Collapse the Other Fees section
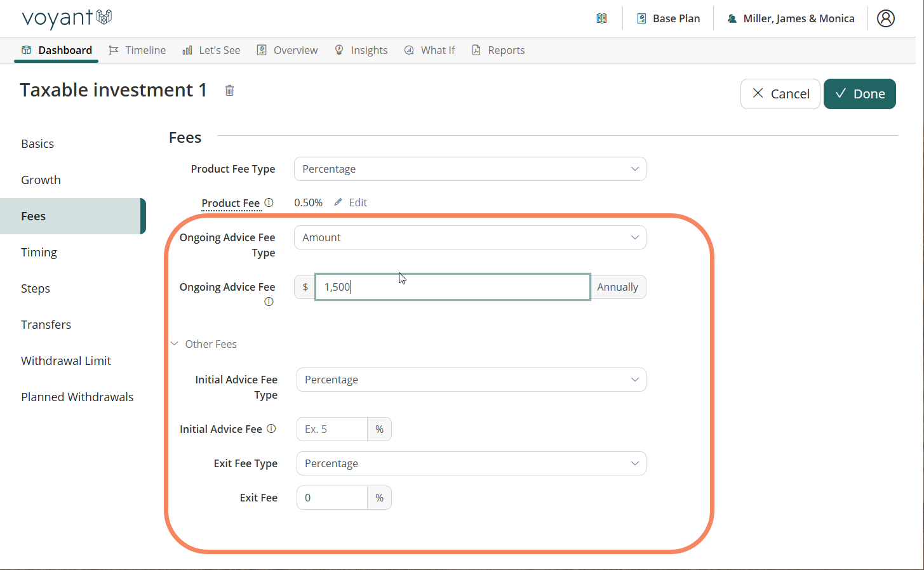The height and width of the screenshot is (570, 924). 204,344
